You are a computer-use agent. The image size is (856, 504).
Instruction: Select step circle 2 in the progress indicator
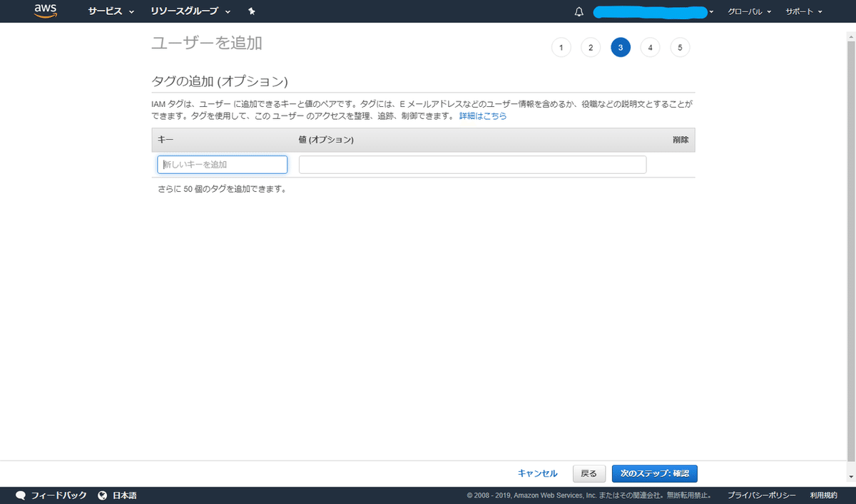click(x=591, y=47)
